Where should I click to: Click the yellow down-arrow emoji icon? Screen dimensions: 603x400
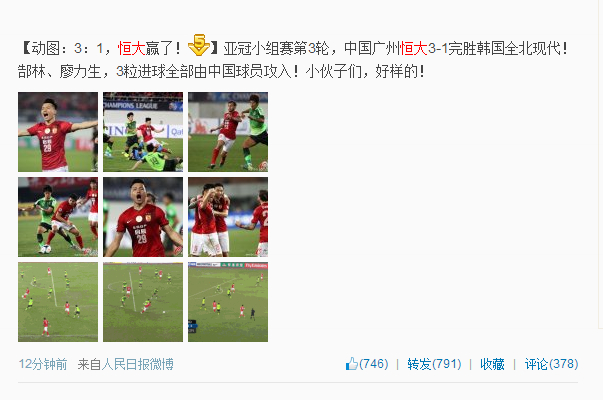198,45
